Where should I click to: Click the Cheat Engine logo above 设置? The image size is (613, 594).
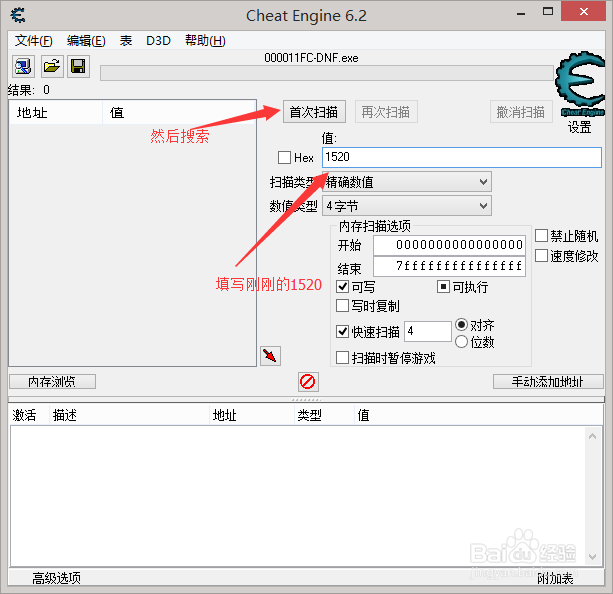(x=580, y=84)
